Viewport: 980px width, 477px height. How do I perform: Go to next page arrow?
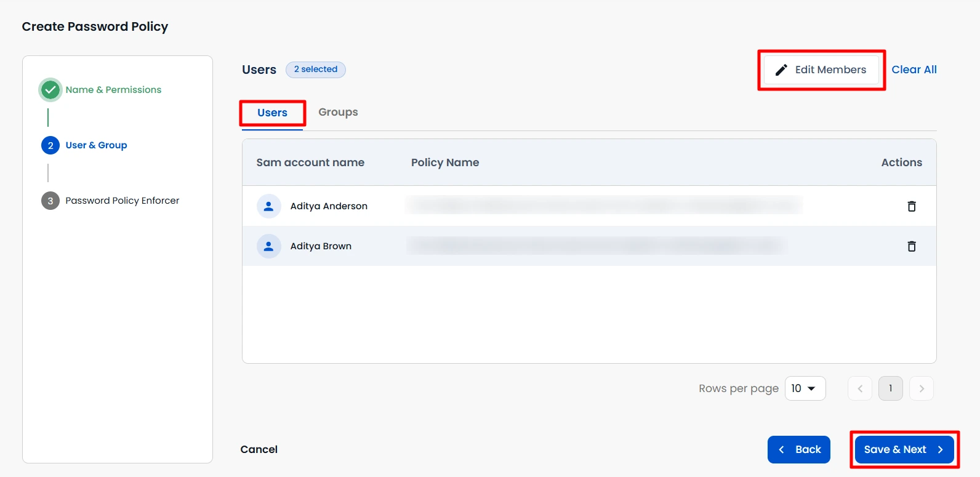[922, 388]
